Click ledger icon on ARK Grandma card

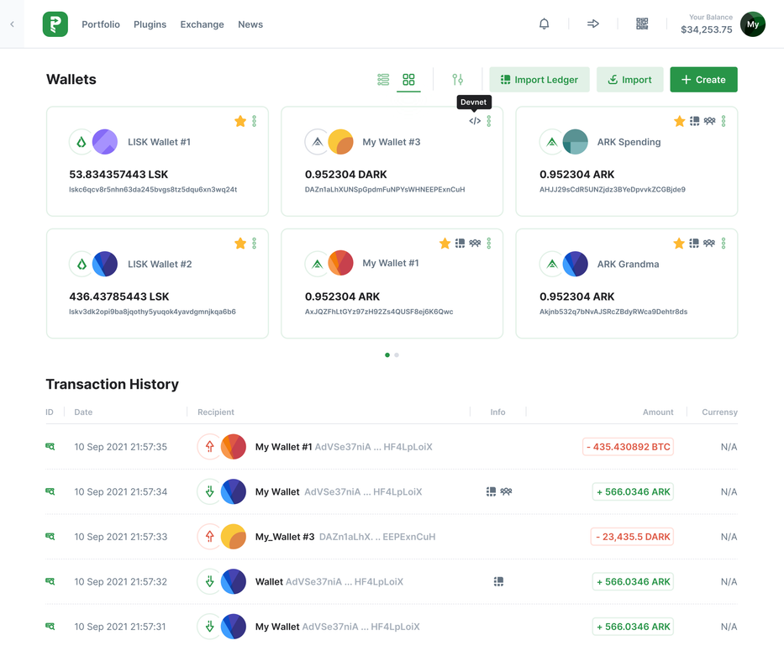[x=694, y=244]
